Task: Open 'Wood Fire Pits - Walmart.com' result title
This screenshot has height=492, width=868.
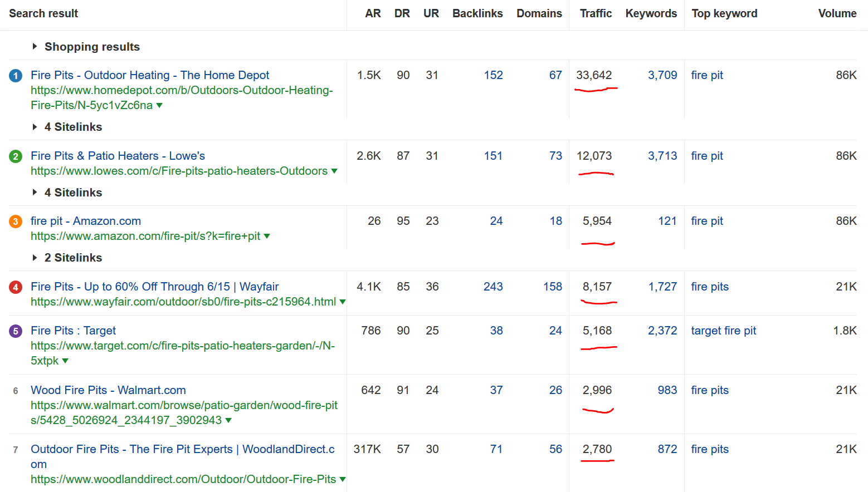Action: pyautogui.click(x=108, y=390)
